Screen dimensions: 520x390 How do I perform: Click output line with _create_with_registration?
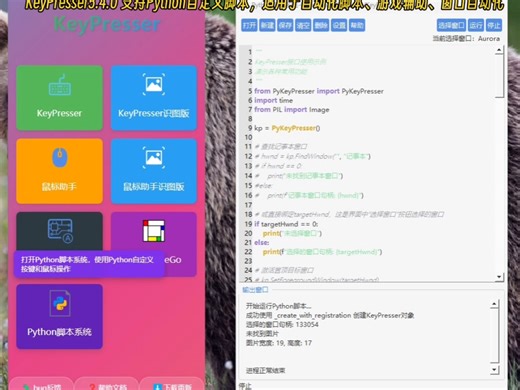[330, 315]
